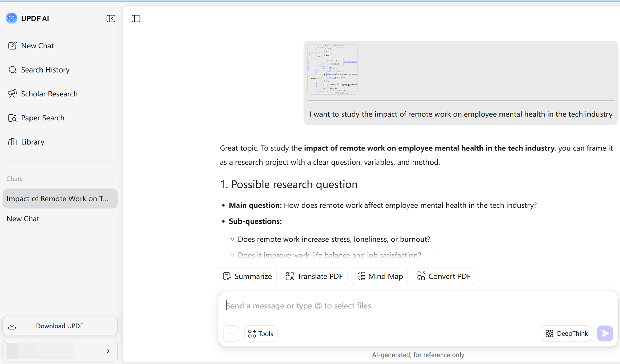The height and width of the screenshot is (364, 620).
Task: Click the New Chat pencil icon
Action: click(12, 46)
